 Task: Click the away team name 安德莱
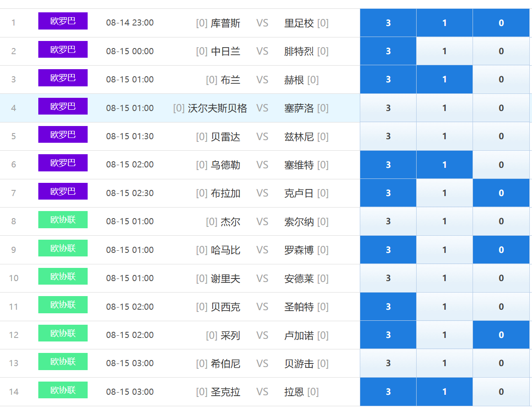click(299, 278)
